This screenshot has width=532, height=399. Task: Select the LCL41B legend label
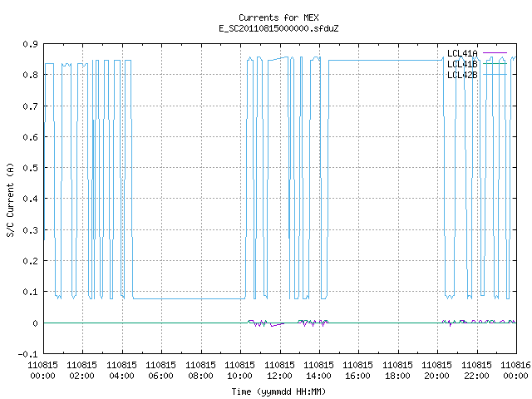tap(462, 64)
